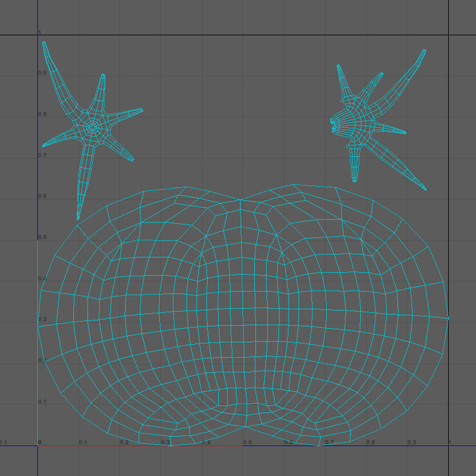
Task: Click the 0.5 label on the horizontal axis
Action: tap(248, 442)
